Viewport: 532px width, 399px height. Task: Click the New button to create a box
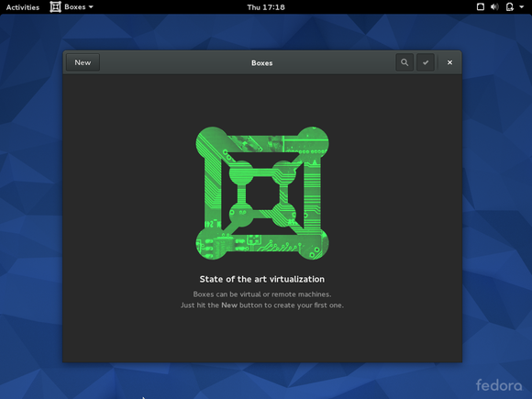click(83, 62)
